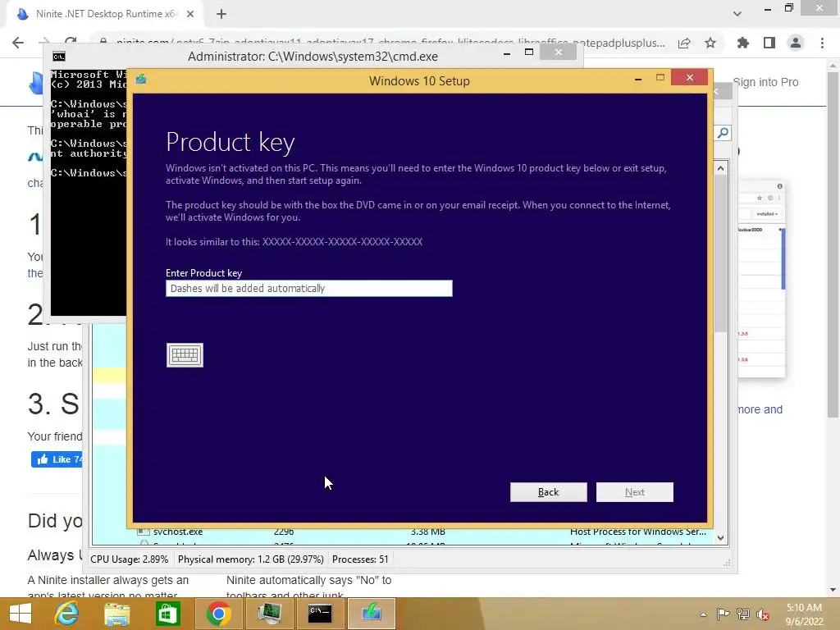Viewport: 840px width, 630px height.
Task: Bookmark this page with the star icon
Action: click(710, 43)
